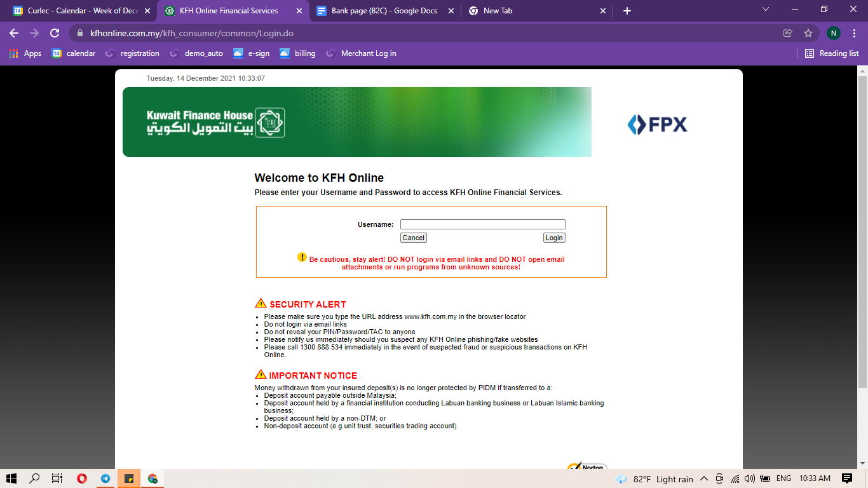This screenshot has width=868, height=488.
Task: Click the IMPORTANT NOTICE warning triangle icon
Action: coord(261,374)
